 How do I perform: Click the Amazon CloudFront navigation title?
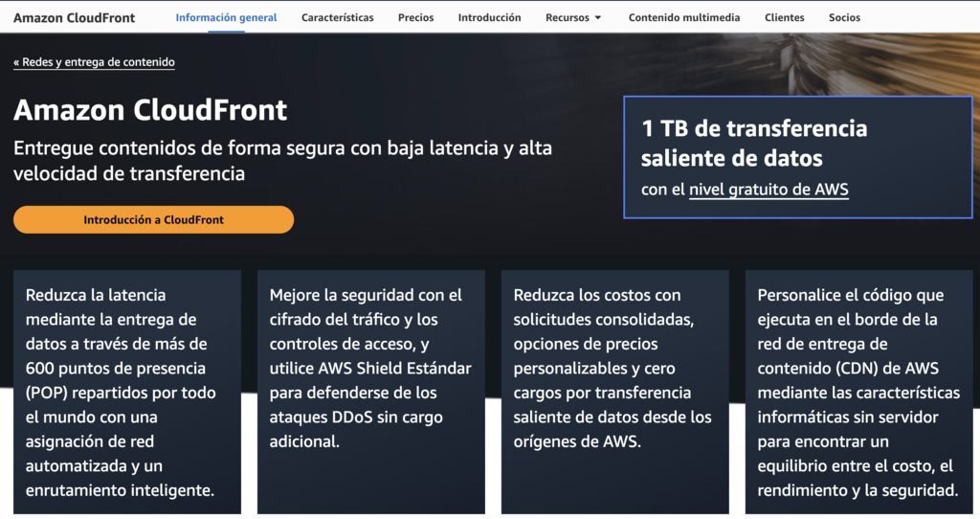point(74,17)
